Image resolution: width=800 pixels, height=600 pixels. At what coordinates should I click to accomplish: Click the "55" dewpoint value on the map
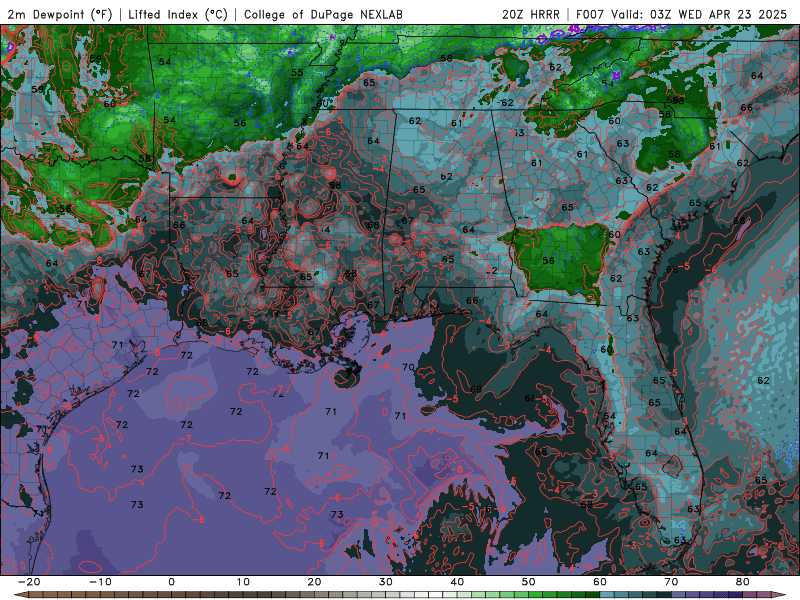click(297, 72)
